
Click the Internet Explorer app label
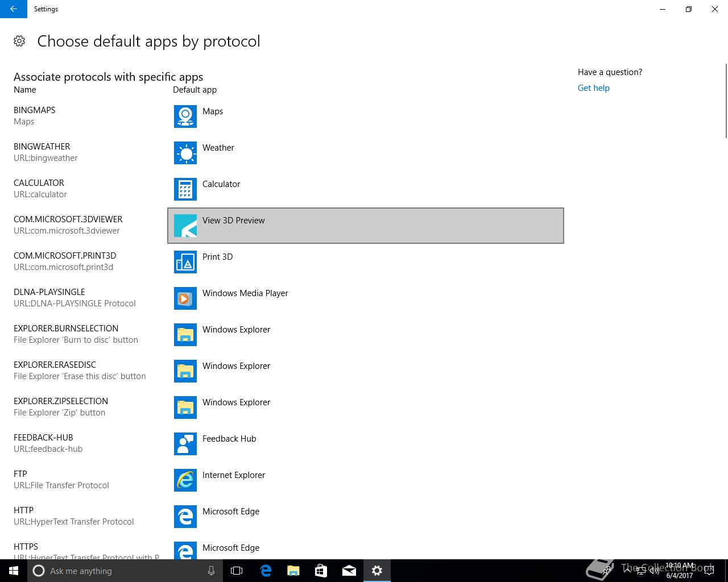coord(234,475)
